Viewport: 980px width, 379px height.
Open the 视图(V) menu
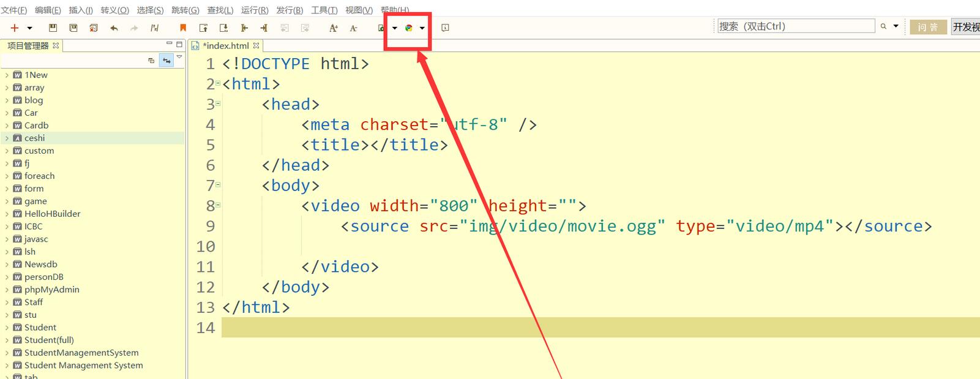tap(359, 10)
